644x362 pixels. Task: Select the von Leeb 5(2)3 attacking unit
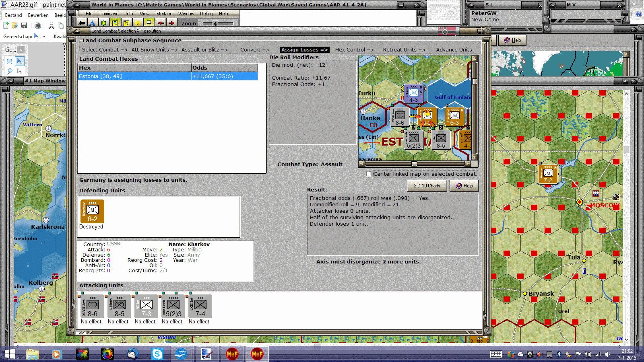(x=173, y=306)
